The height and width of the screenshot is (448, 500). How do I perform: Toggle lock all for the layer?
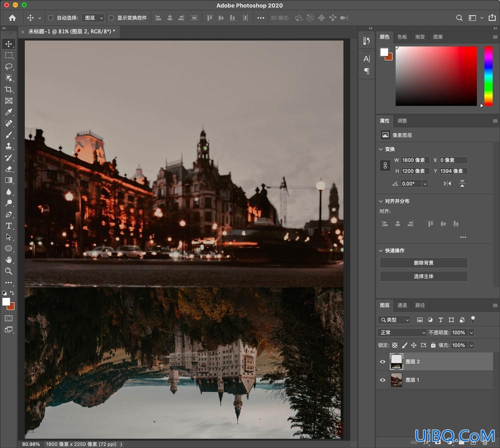433,345
